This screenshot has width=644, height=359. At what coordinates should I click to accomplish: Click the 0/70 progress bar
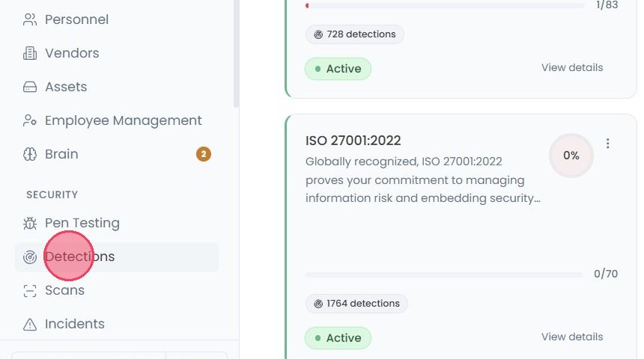pos(443,274)
